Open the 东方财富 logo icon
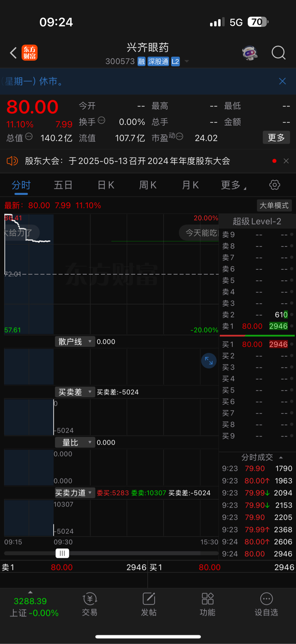The height and width of the screenshot is (644, 296). pos(30,53)
